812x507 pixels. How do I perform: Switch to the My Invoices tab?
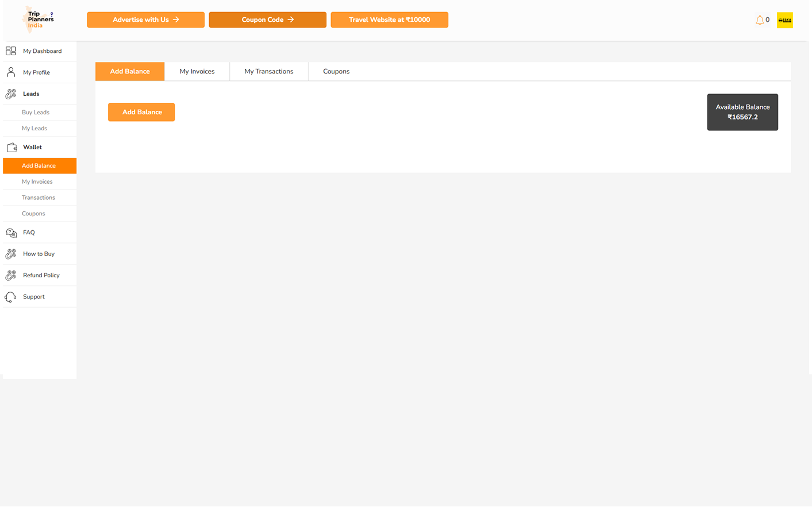[x=197, y=72]
